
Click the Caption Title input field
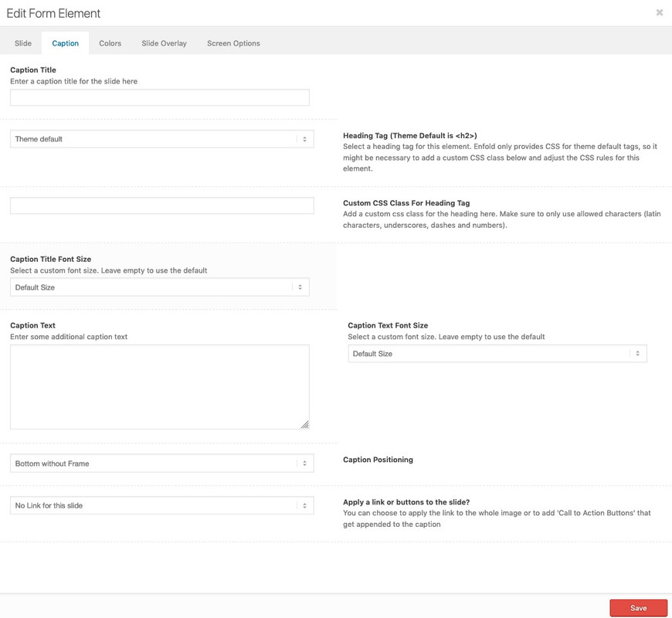pyautogui.click(x=160, y=97)
